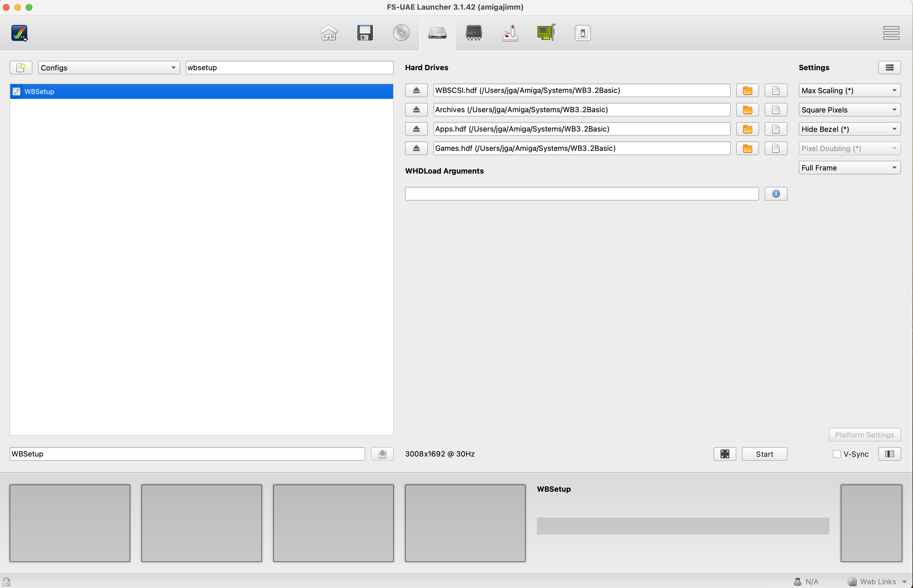This screenshot has width=913, height=588.
Task: Go to the home main configuration tab
Action: (x=328, y=33)
